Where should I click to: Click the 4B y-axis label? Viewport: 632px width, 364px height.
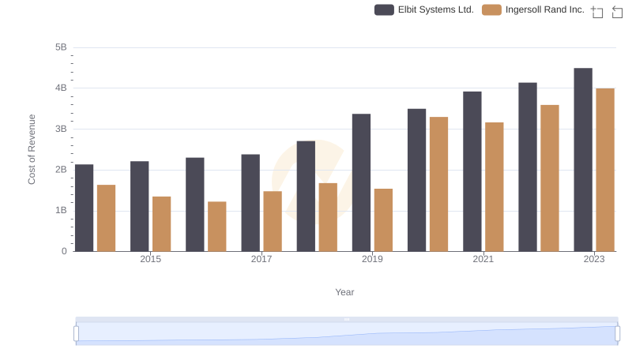61,88
